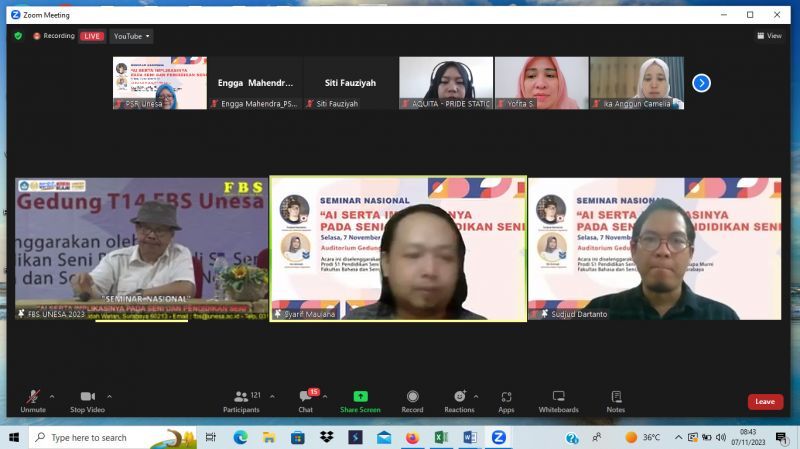This screenshot has height=449, width=800.
Task: Start recording with the Record button
Action: [x=412, y=400]
